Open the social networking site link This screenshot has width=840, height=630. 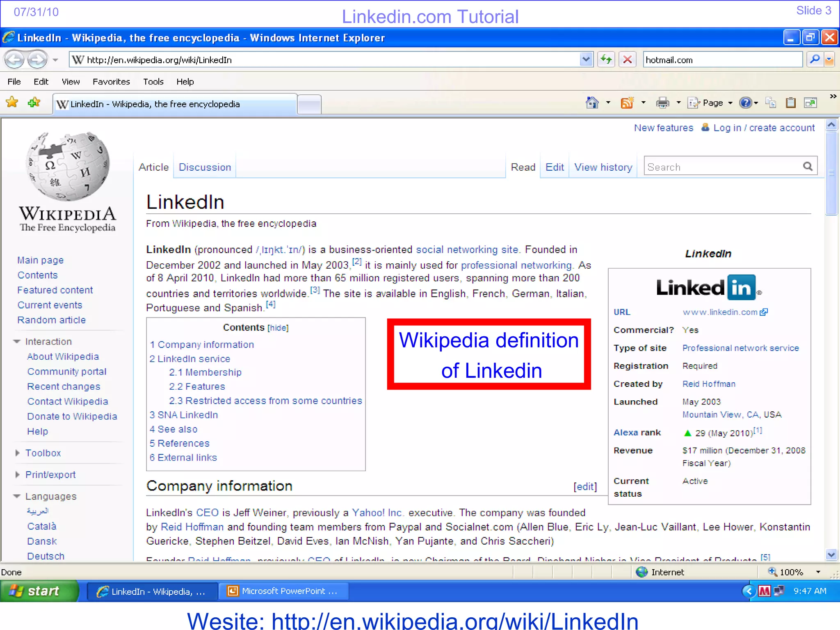click(467, 249)
